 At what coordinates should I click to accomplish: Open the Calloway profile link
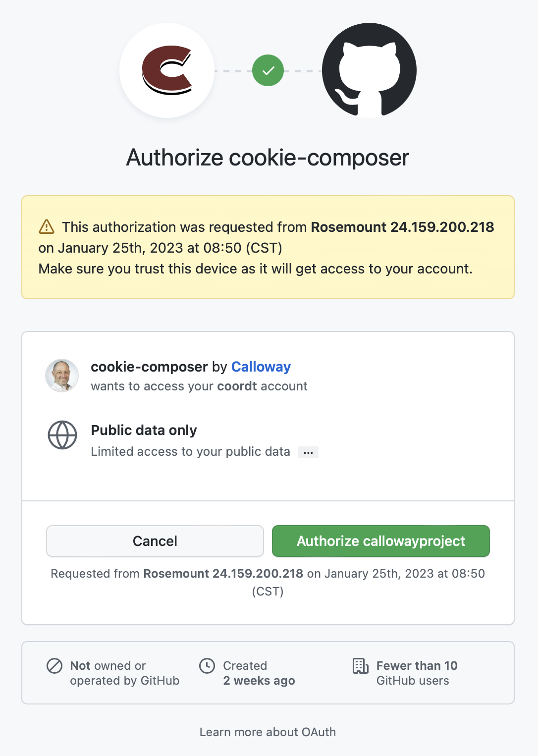click(261, 367)
